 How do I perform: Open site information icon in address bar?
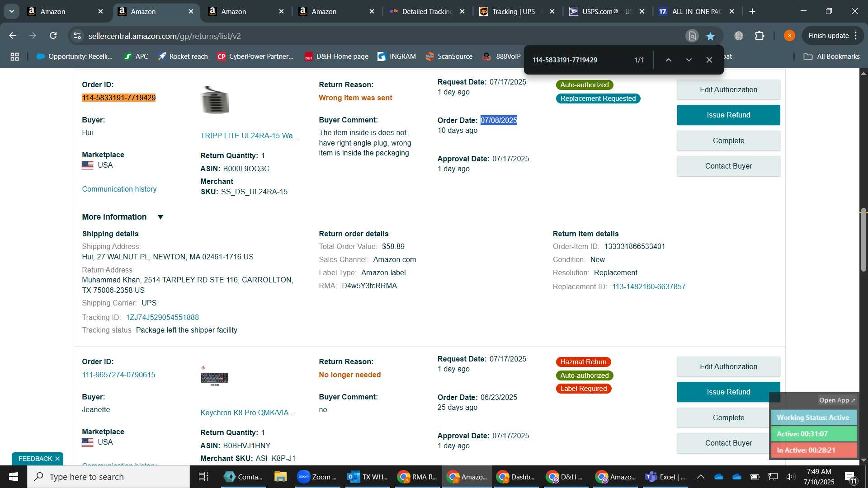pyautogui.click(x=77, y=36)
